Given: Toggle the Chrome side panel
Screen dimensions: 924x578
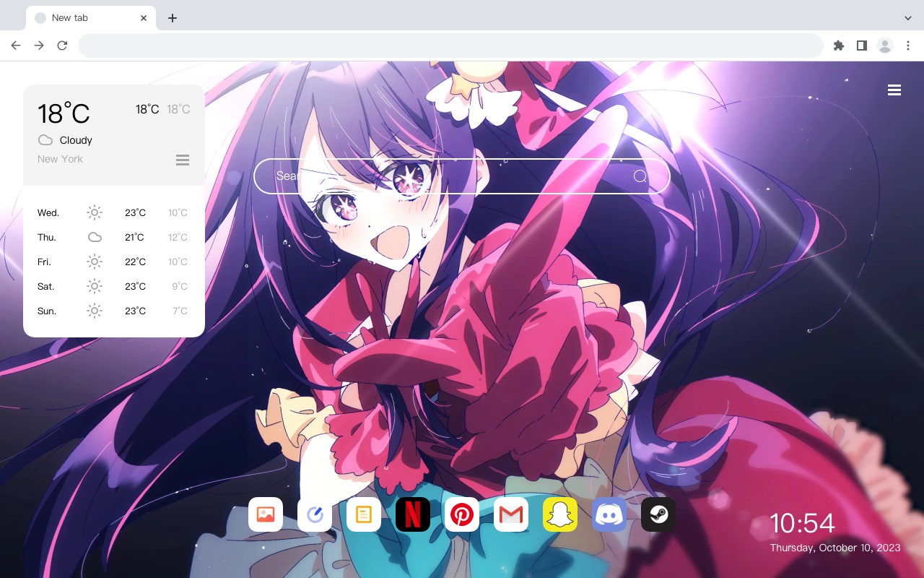Looking at the screenshot, I should click(861, 46).
